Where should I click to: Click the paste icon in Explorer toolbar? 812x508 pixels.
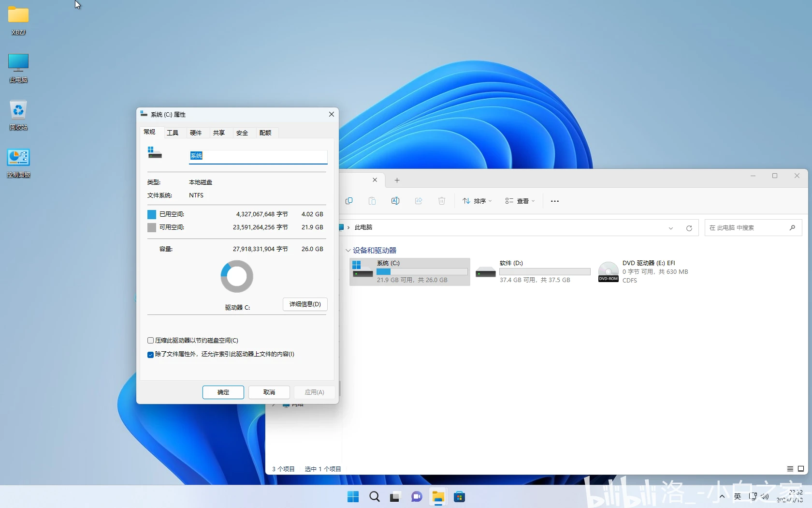coord(372,201)
